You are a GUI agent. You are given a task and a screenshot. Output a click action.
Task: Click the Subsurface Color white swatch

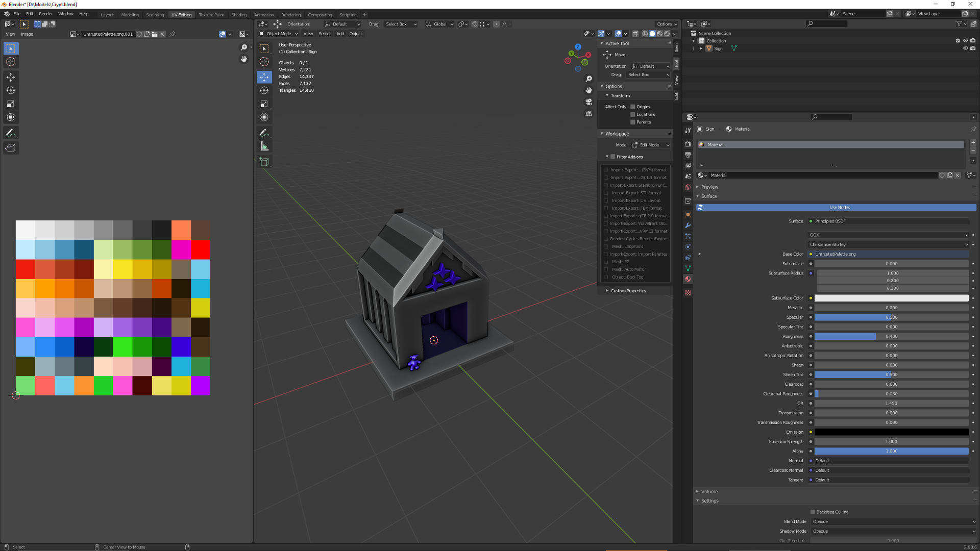tap(891, 298)
